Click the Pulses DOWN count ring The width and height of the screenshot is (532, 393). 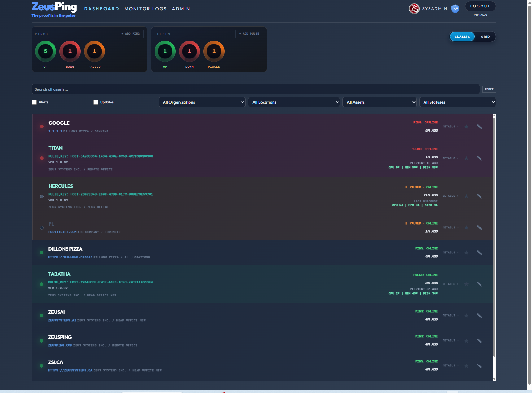[x=190, y=51]
